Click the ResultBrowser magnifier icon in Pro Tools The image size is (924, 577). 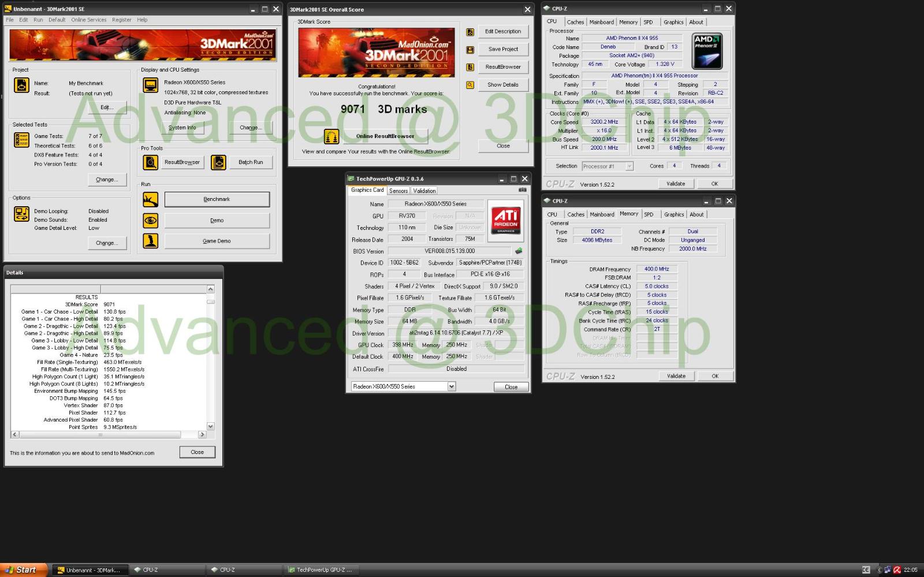150,162
